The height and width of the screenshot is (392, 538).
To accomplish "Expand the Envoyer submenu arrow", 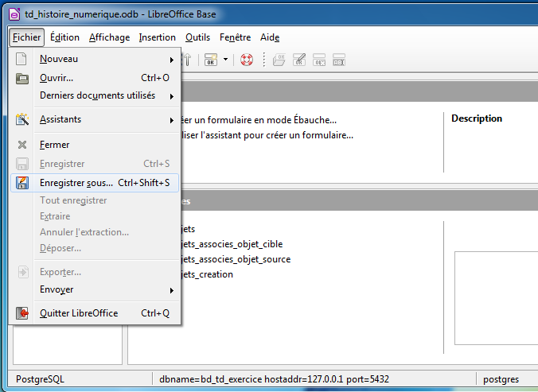I will click(x=172, y=290).
